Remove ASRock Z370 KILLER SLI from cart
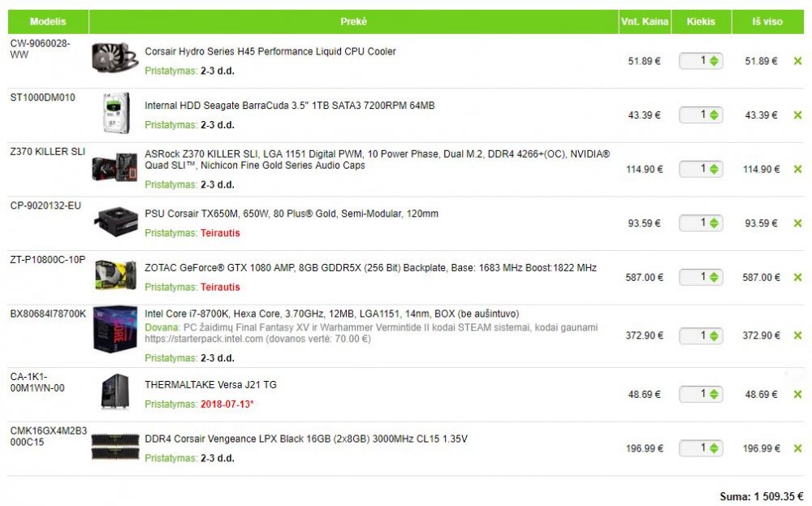Screen dimensions: 812x506 797,169
